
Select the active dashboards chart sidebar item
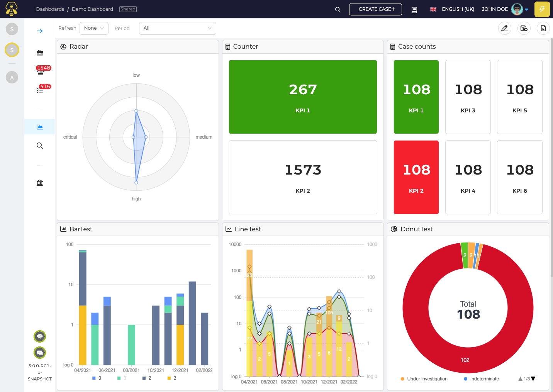point(40,127)
